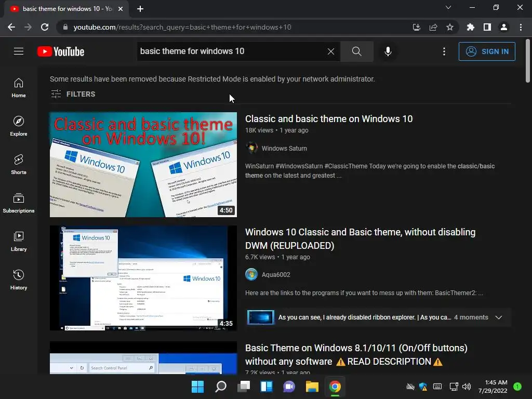This screenshot has width=532, height=399.
Task: Open Windows taskbar search
Action: (x=220, y=387)
